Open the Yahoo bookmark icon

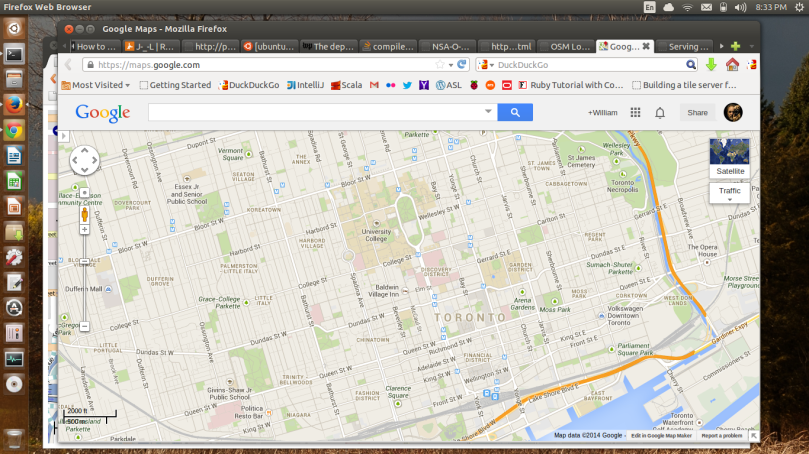(424, 85)
